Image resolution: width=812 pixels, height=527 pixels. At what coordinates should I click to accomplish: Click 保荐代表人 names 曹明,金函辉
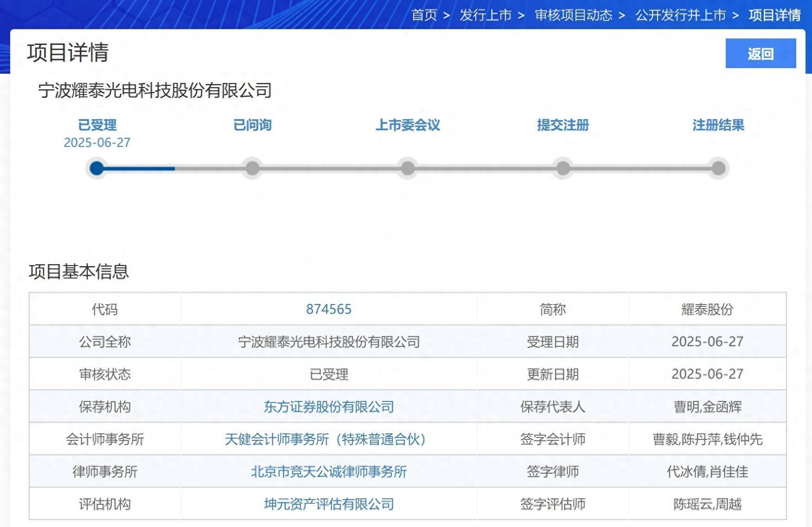(707, 406)
